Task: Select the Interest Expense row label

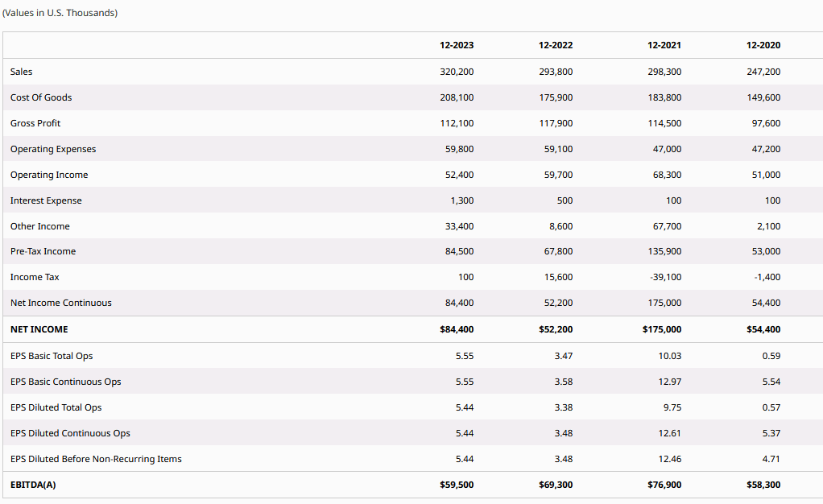Action: pos(46,200)
